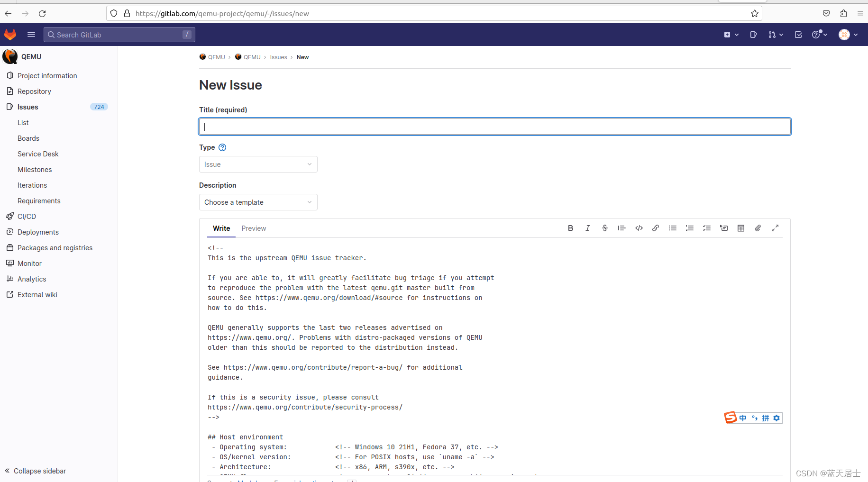The image size is (868, 482).
Task: Click the first QEMU breadcrumb
Action: click(x=212, y=57)
